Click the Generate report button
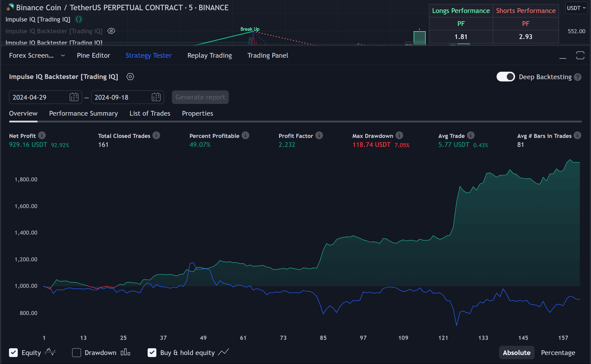 click(200, 97)
